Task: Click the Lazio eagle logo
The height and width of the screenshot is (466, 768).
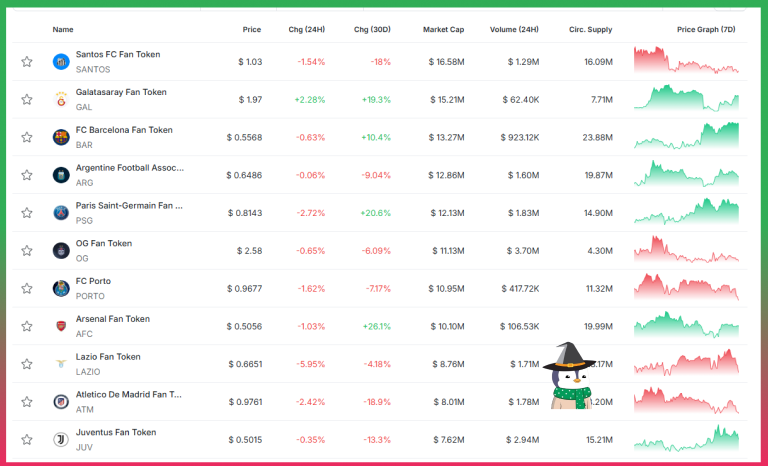Action: [61, 364]
